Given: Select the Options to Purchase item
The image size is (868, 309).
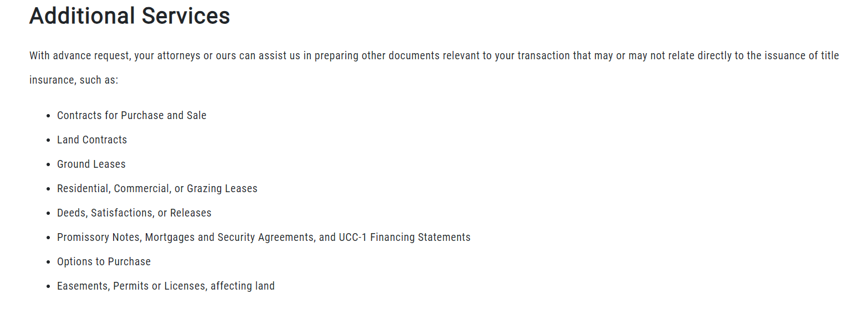Looking at the screenshot, I should coord(104,262).
